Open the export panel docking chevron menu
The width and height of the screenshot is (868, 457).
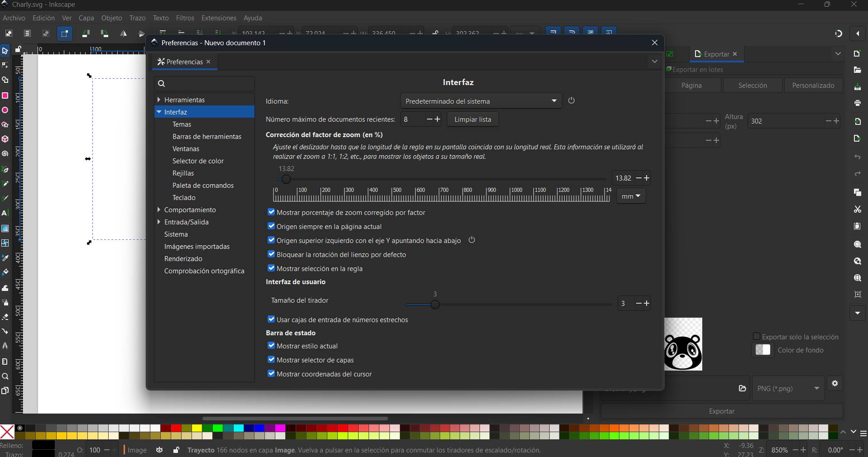tap(838, 54)
